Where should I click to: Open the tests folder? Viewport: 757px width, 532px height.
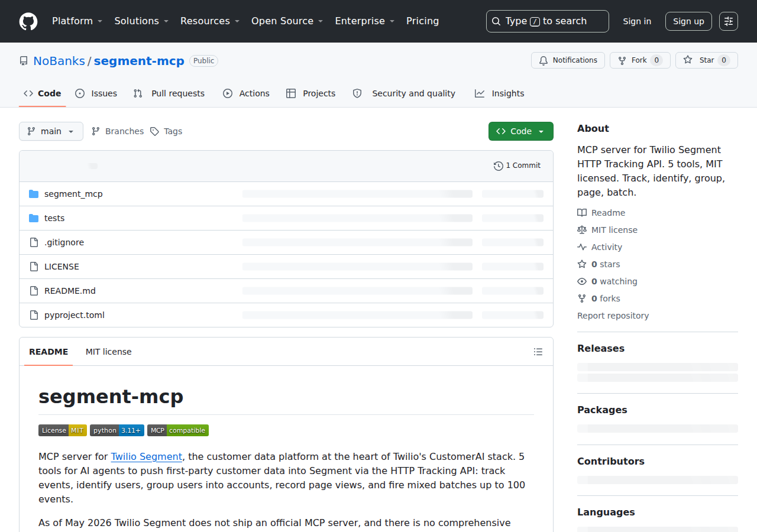coord(54,218)
